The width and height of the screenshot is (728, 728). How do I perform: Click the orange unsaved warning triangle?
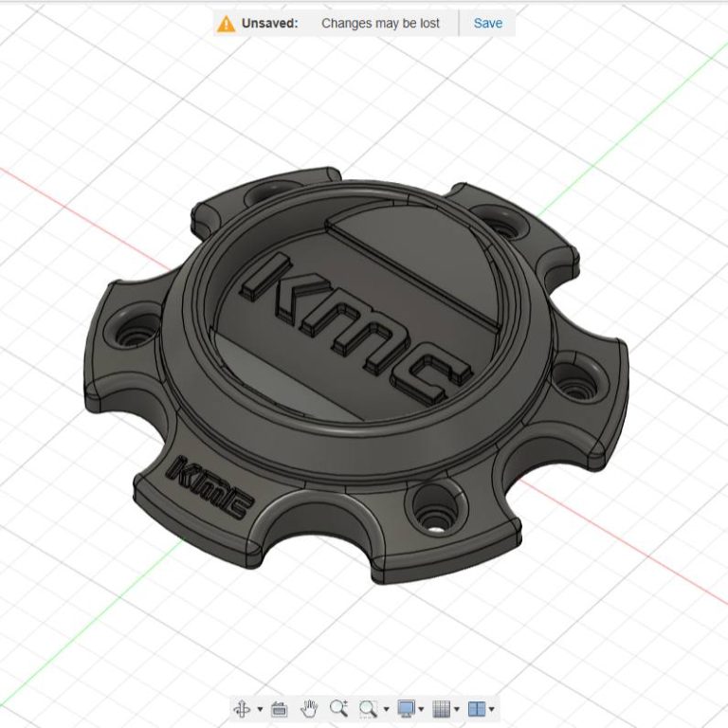226,24
